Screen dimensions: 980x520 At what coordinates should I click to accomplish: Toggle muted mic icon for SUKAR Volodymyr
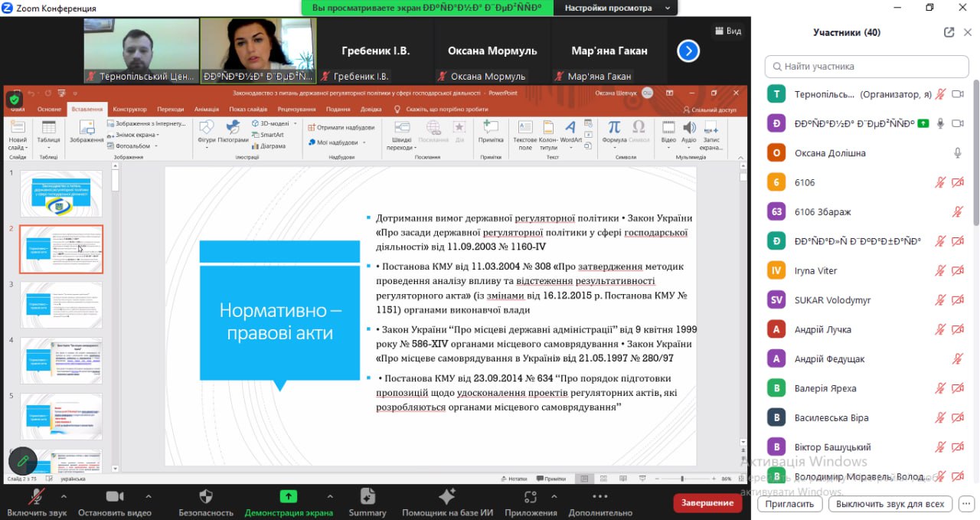(x=940, y=300)
